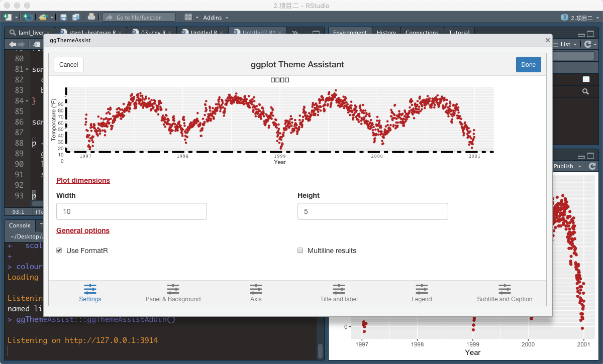Click the cursor position 93:1 status
Screen dimensions: 603x364
[x=19, y=212]
